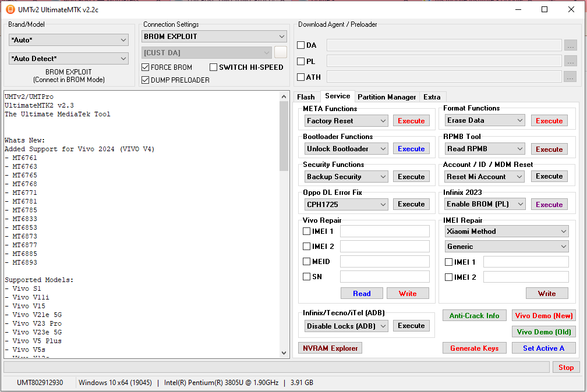Select the Service tab

point(337,96)
